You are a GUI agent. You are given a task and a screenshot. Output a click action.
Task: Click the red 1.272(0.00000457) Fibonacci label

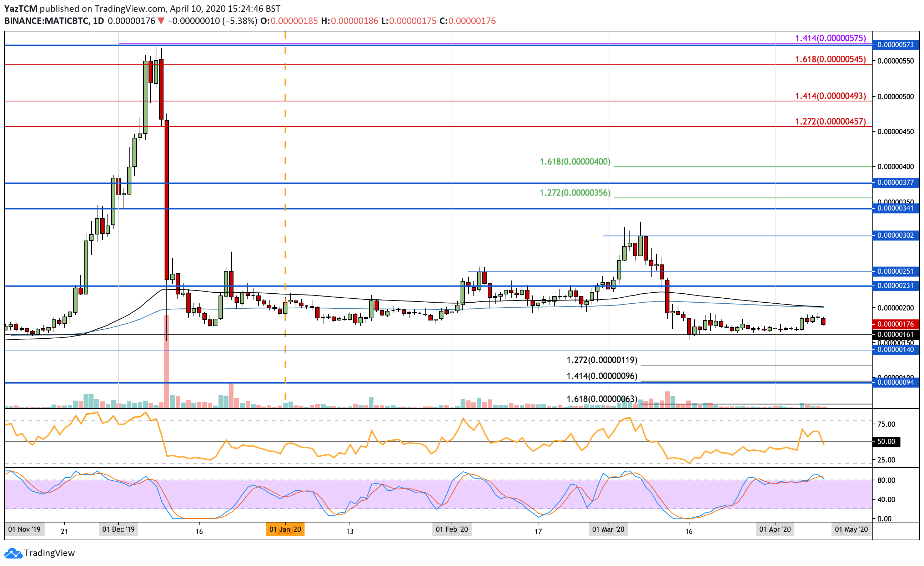point(830,121)
